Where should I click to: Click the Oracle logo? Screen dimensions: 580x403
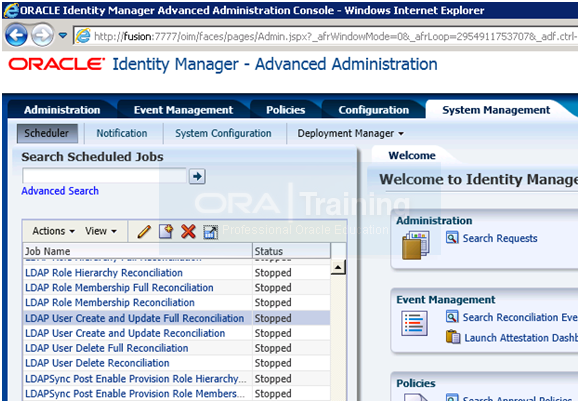click(x=57, y=64)
